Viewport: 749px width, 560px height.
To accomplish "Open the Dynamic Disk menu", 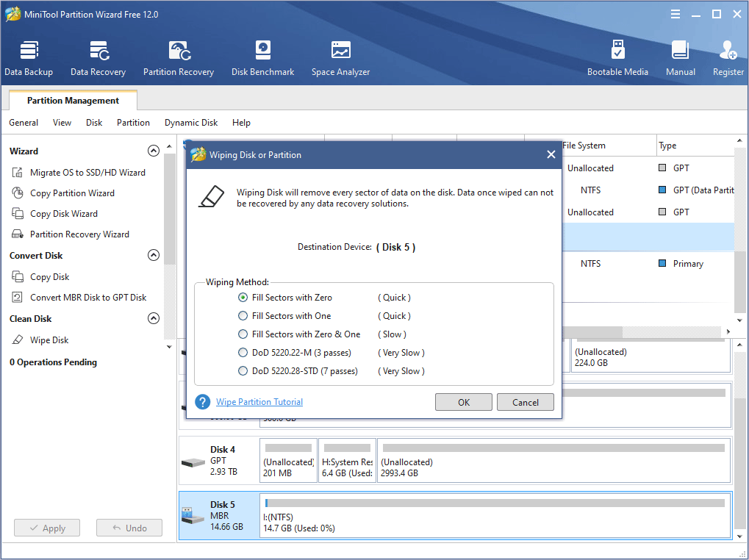I will pos(191,123).
